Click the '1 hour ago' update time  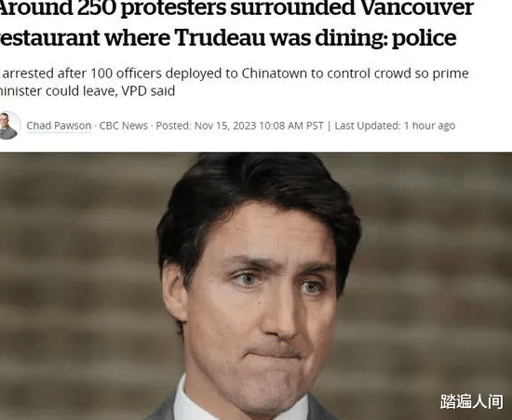(429, 126)
